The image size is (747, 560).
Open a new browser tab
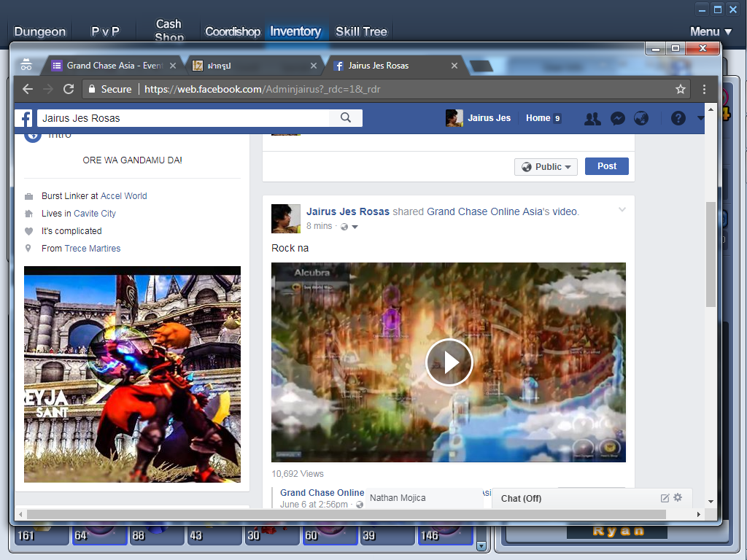coord(481,66)
